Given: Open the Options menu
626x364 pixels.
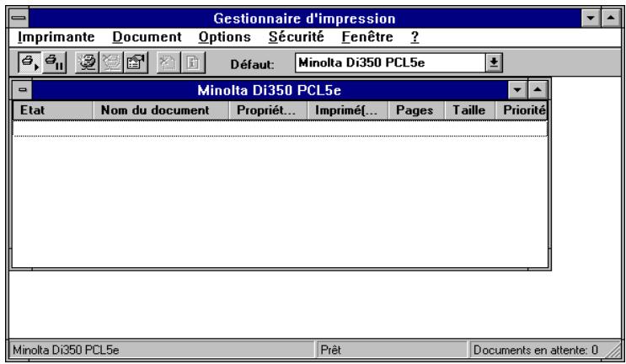Looking at the screenshot, I should coord(225,37).
